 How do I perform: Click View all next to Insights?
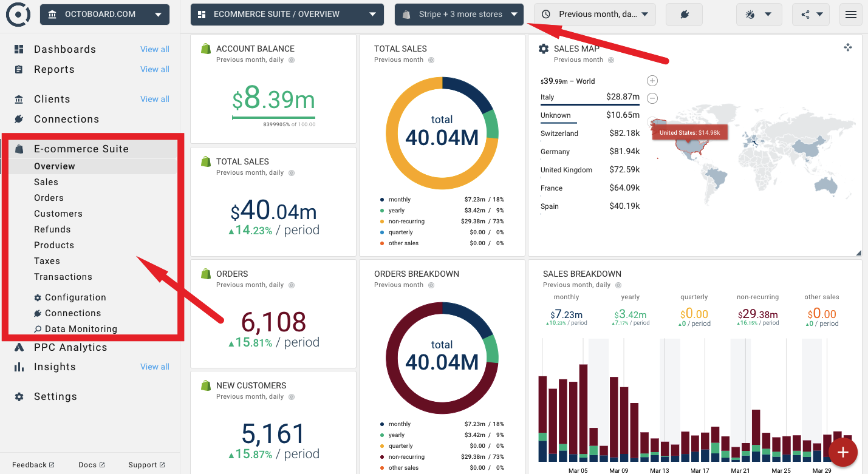coord(155,367)
